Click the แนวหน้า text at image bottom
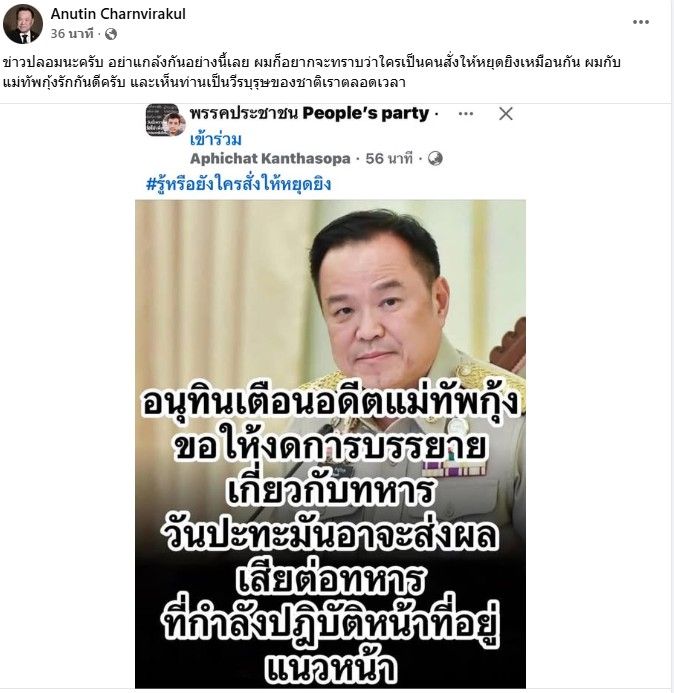This screenshot has height=693, width=674. (330, 669)
